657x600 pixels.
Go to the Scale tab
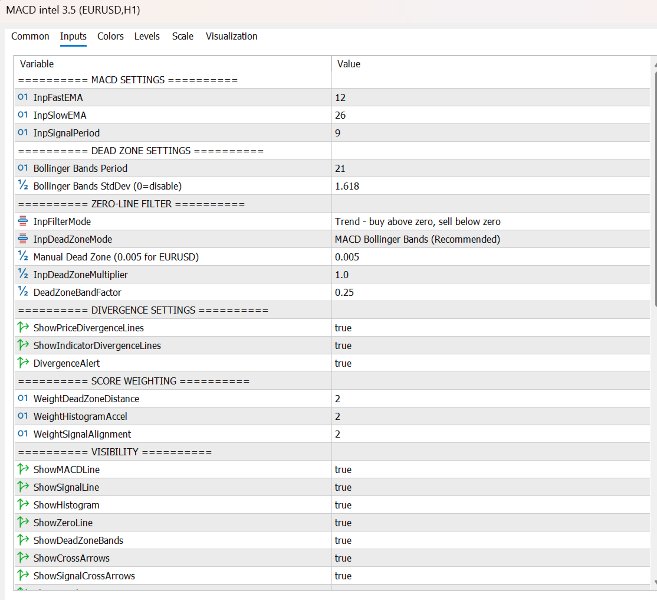coord(183,36)
